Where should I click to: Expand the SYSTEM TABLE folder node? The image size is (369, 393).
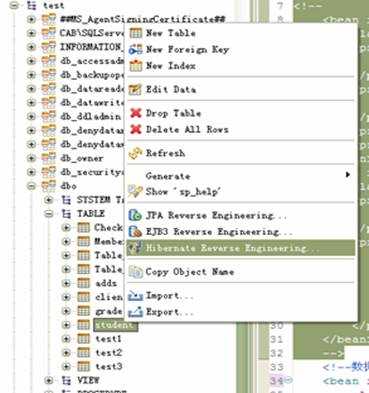49,200
